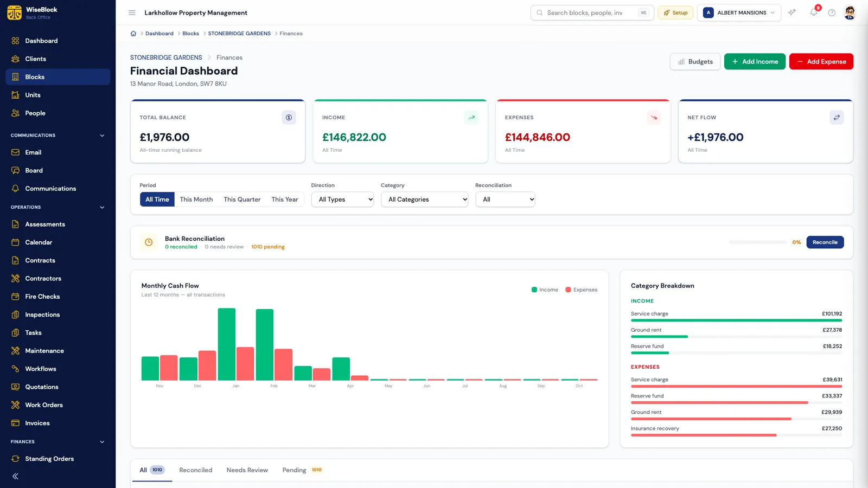The image size is (868, 488).
Task: Collapse the Operations sidebar section
Action: click(102, 207)
